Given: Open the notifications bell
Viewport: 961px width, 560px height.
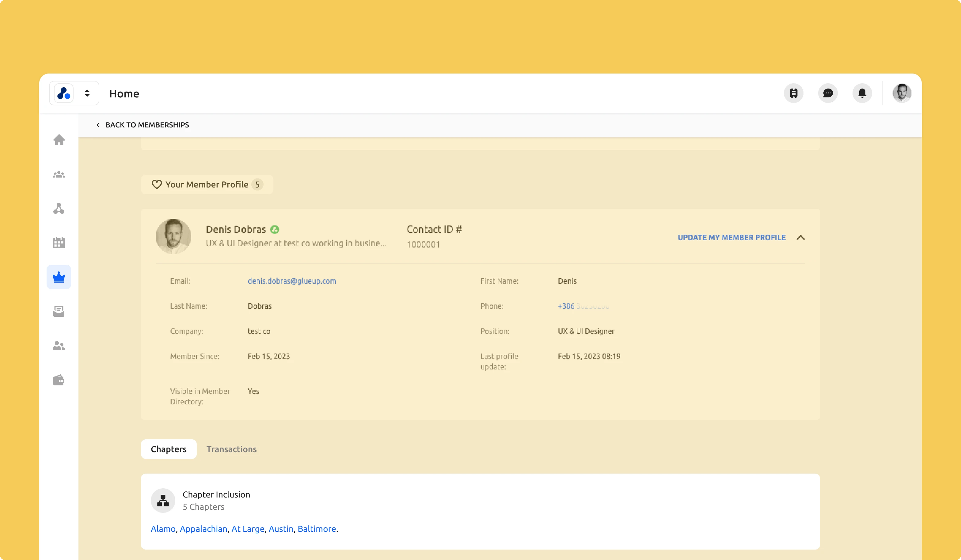Looking at the screenshot, I should pos(862,93).
